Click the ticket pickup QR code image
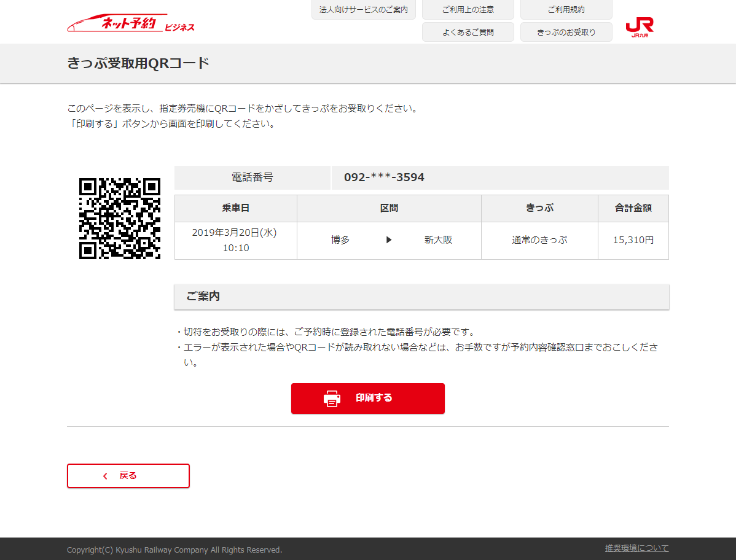Viewport: 736px width, 560px height. [x=120, y=219]
